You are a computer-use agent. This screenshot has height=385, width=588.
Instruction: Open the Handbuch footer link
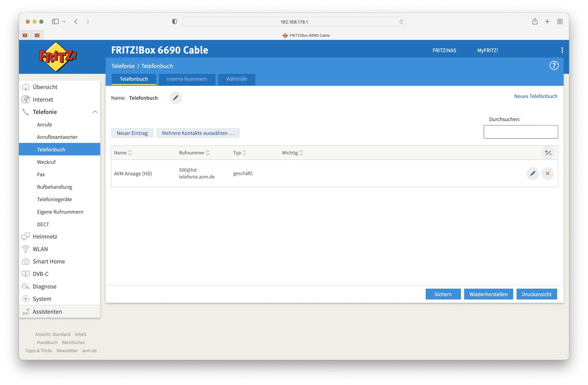tap(47, 342)
